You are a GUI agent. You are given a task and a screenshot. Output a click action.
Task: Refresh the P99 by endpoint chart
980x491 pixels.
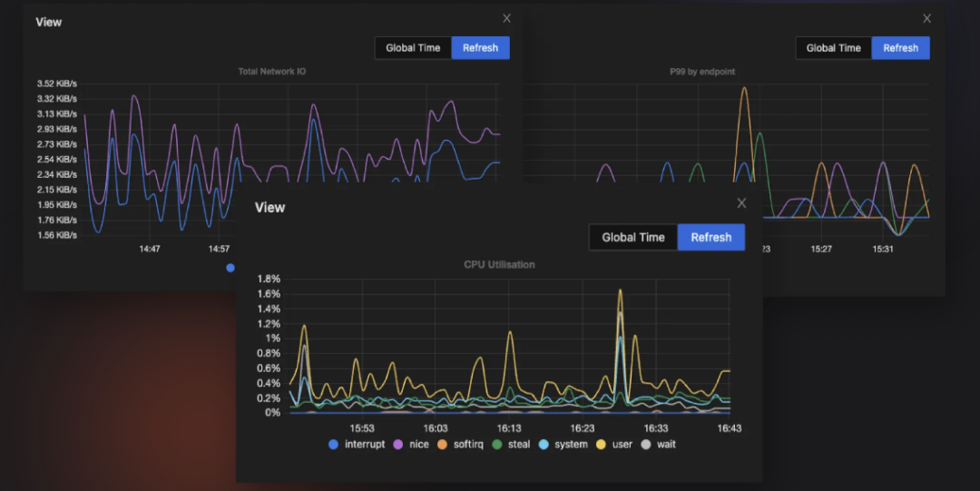[x=900, y=48]
